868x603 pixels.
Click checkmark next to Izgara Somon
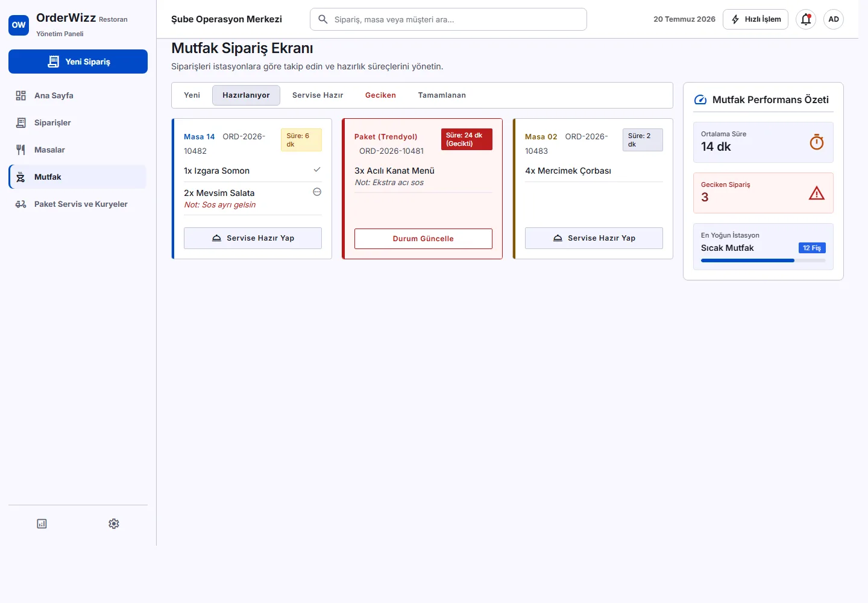tap(317, 170)
